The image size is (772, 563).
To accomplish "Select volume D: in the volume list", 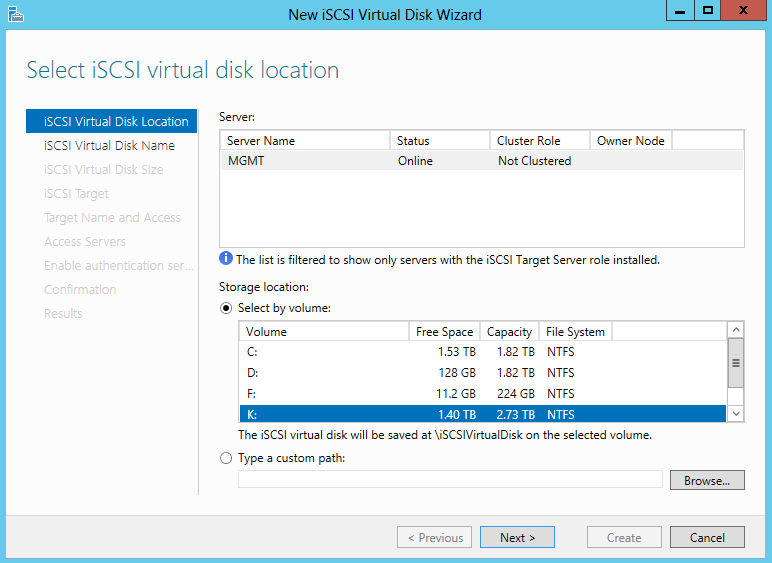I will point(480,373).
